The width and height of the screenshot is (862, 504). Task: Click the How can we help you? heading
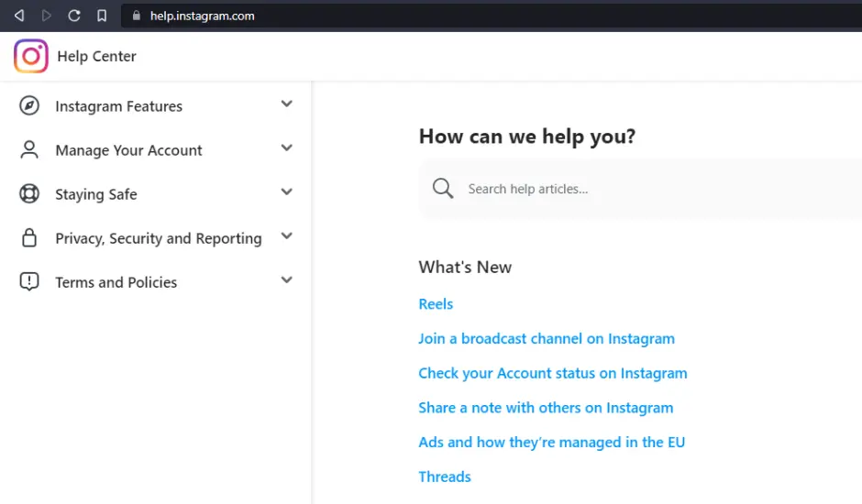coord(527,137)
